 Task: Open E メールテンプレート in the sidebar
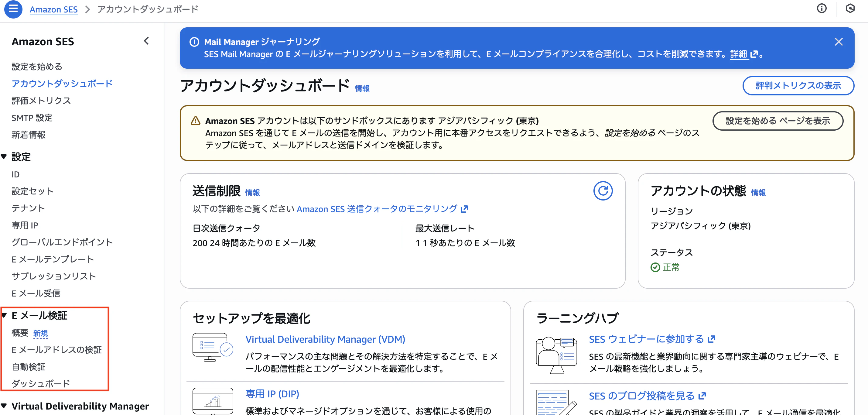53,259
